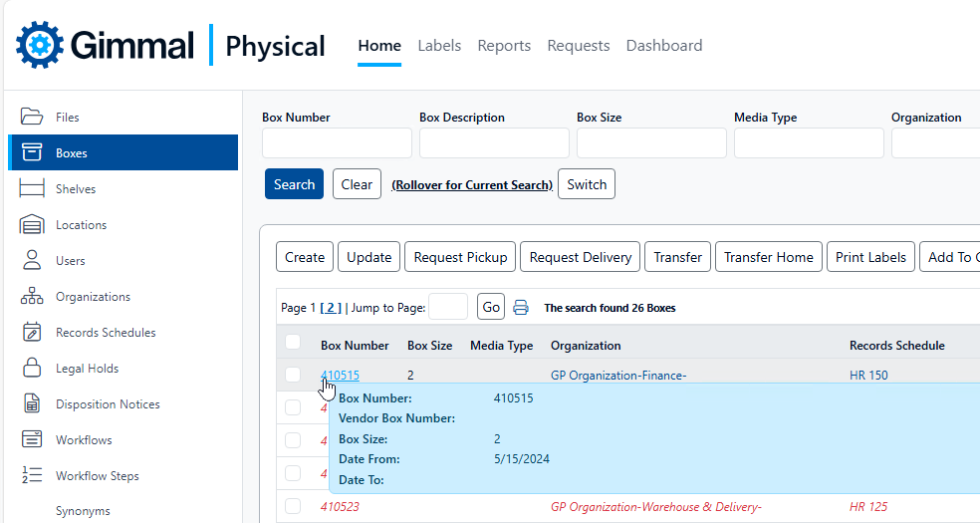Click the Media Type search field
The width and height of the screenshot is (980, 523).
click(809, 143)
